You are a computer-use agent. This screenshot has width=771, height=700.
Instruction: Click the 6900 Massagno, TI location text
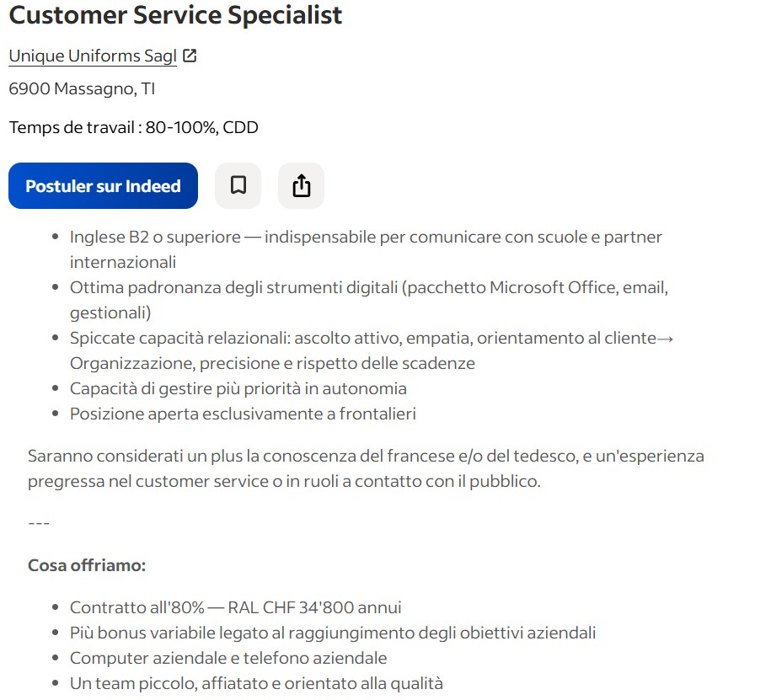[82, 88]
